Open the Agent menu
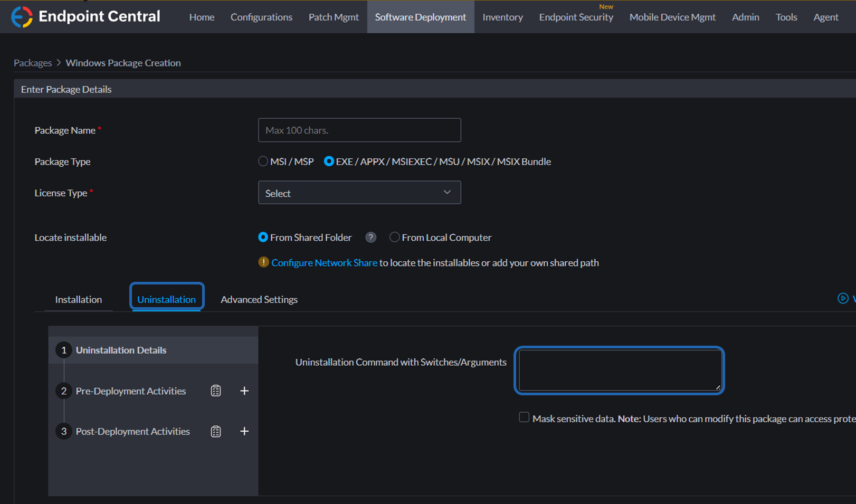The image size is (856, 504). (826, 17)
